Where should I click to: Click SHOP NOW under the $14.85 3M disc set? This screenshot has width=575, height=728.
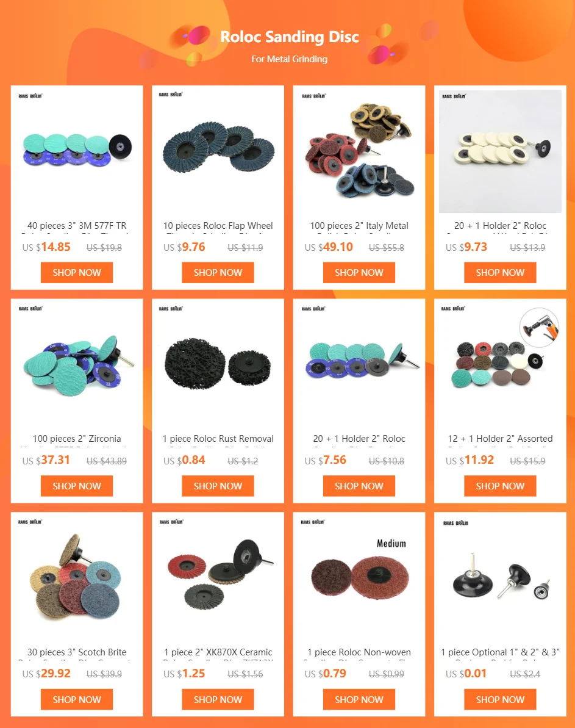[x=77, y=273]
